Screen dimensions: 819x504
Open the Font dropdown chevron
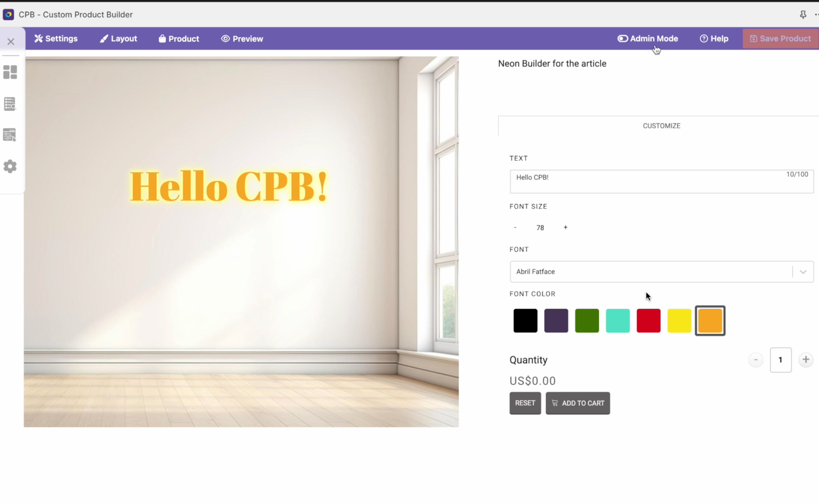[x=803, y=272]
